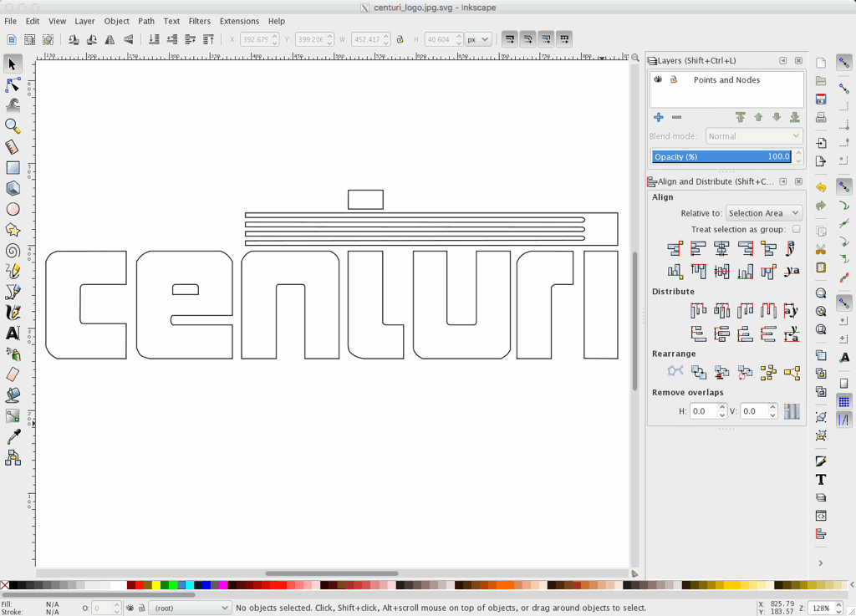Viewport: 856px width, 616px height.
Task: Lower layer to bottom arrow
Action: (795, 117)
